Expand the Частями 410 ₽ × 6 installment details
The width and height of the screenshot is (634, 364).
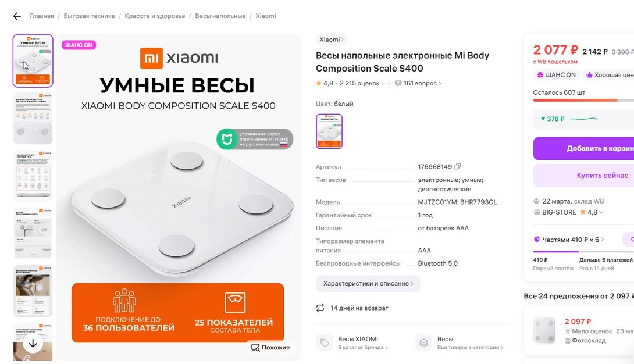click(x=569, y=240)
